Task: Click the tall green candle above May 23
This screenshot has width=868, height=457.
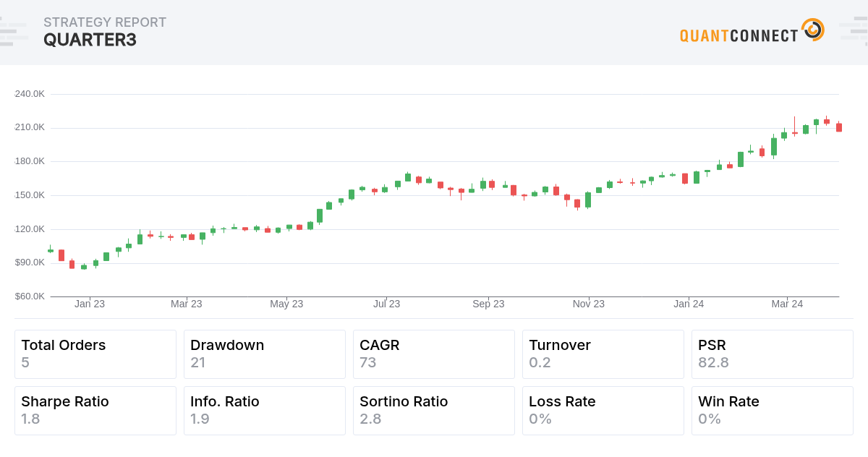Action: click(x=320, y=215)
